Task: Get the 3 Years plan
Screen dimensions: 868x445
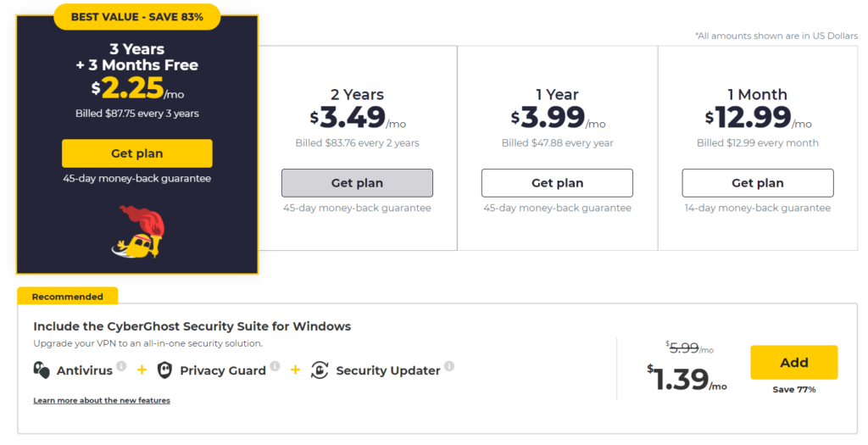Action: click(x=136, y=153)
